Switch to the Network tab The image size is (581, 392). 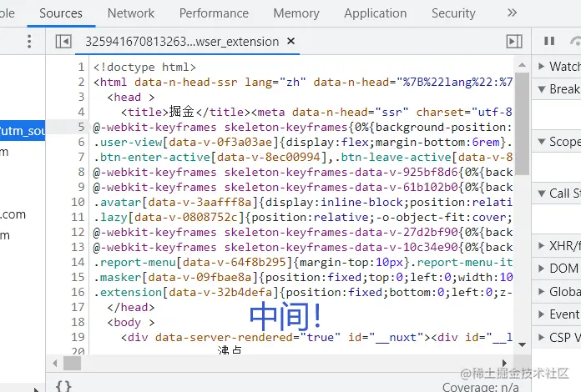(x=131, y=13)
